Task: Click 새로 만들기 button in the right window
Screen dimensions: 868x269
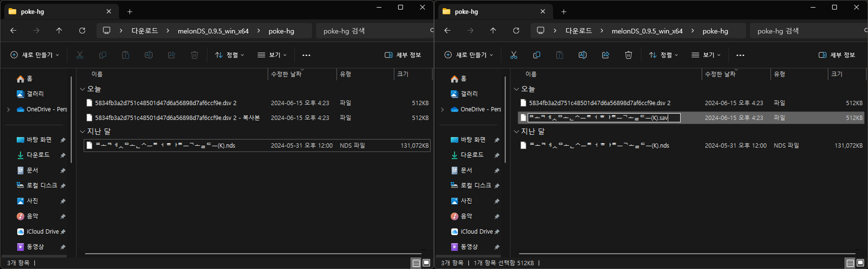Action: point(469,55)
